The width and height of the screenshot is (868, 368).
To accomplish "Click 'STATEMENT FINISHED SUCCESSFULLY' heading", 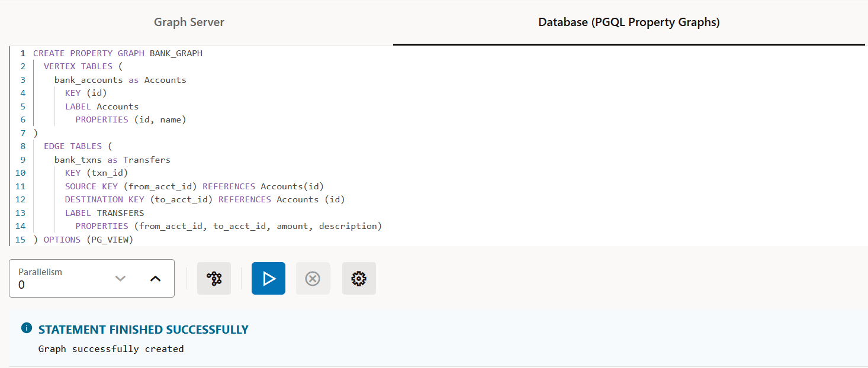I will point(143,330).
